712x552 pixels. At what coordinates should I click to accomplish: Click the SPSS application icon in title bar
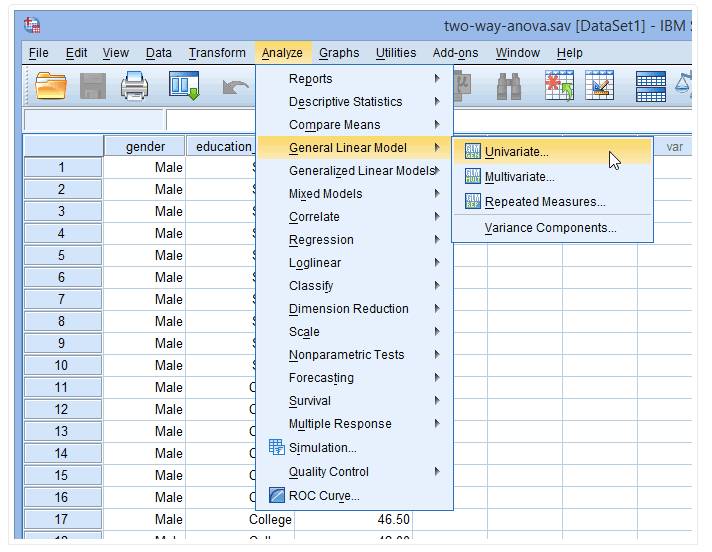pos(32,25)
